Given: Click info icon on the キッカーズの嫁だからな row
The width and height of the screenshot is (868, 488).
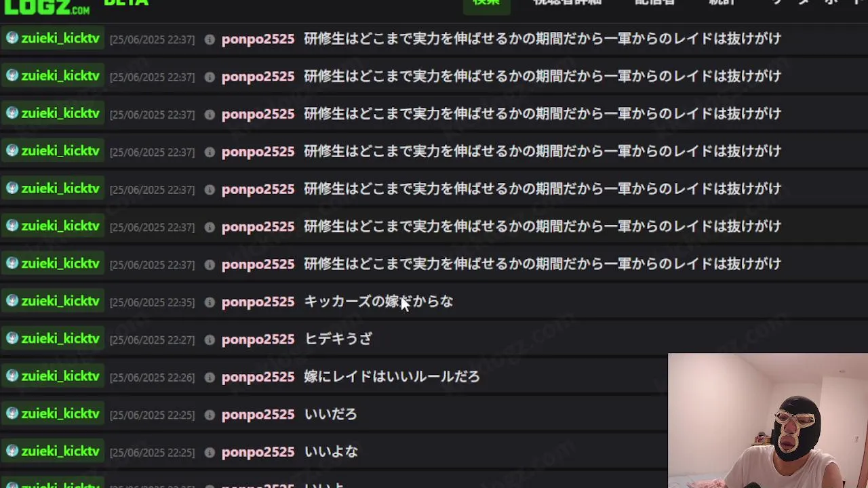Looking at the screenshot, I should pyautogui.click(x=210, y=302).
